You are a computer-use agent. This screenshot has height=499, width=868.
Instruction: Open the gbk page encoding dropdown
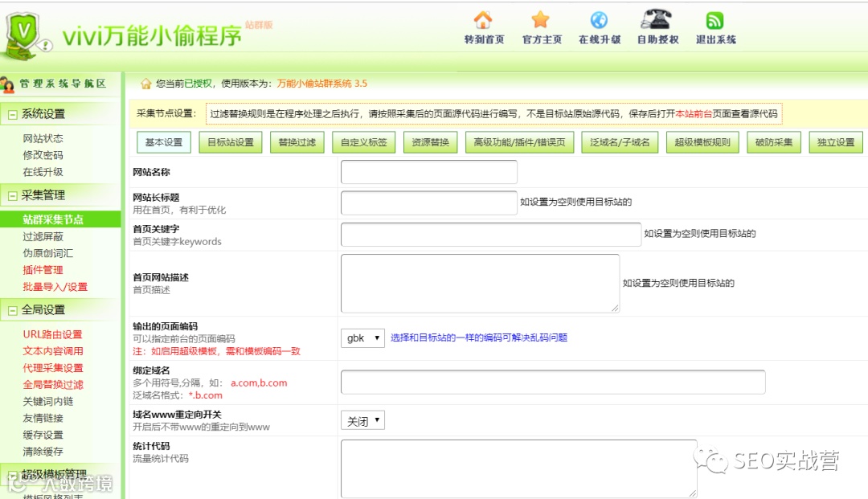[362, 338]
